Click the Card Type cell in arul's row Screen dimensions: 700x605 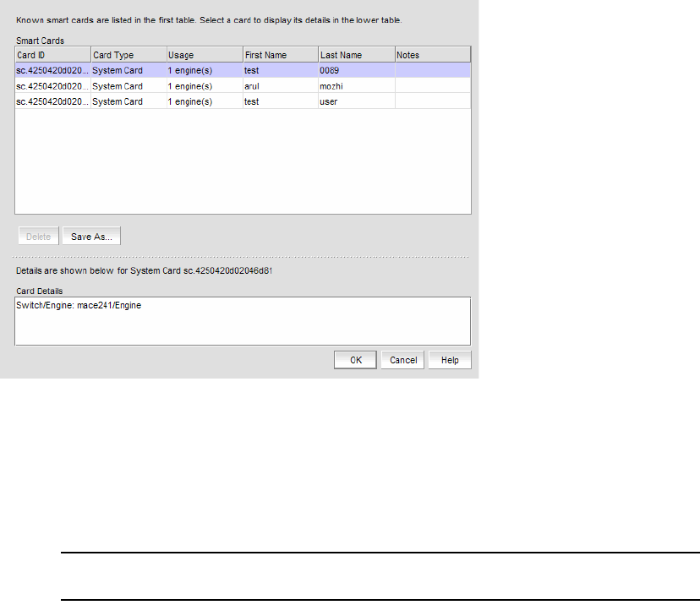(x=127, y=86)
